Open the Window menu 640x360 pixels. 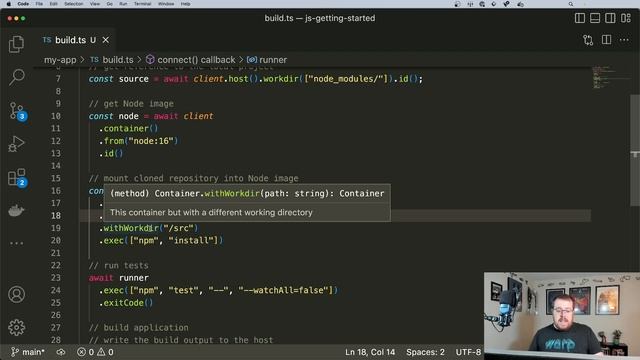click(x=166, y=4)
